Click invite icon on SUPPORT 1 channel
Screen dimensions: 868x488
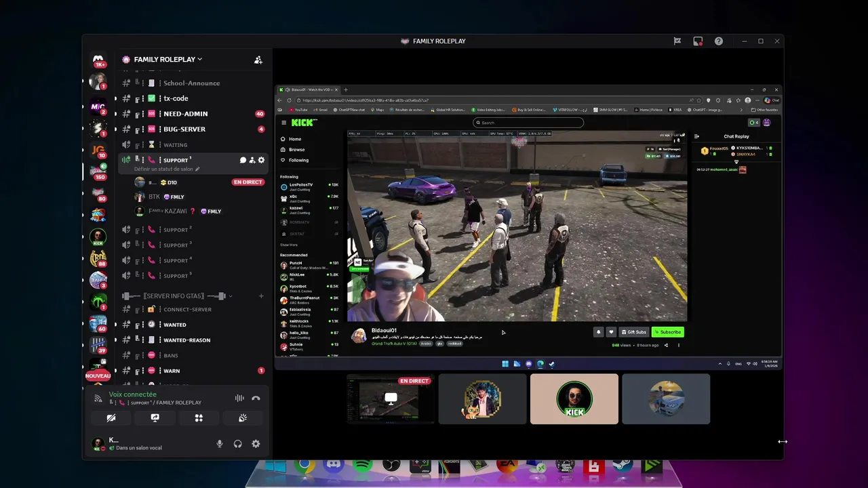(252, 160)
